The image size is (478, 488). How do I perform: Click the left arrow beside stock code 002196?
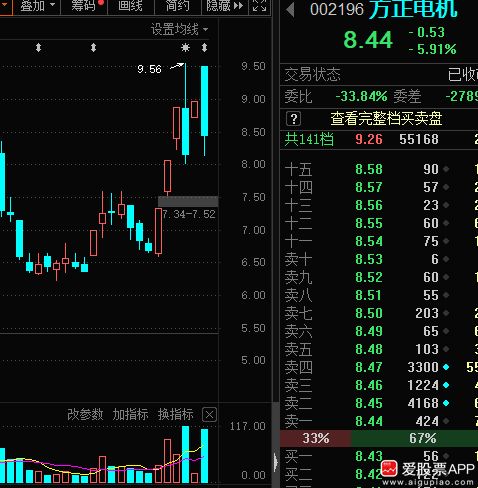290,10
